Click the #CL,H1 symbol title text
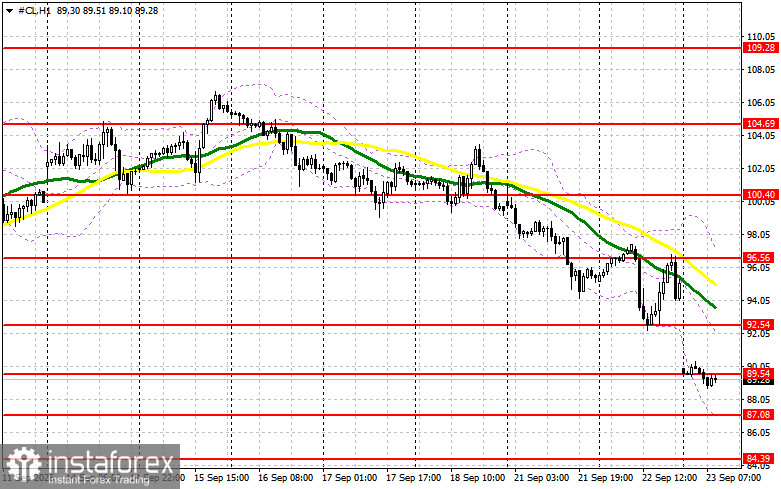This screenshot has width=781, height=489. click(34, 10)
